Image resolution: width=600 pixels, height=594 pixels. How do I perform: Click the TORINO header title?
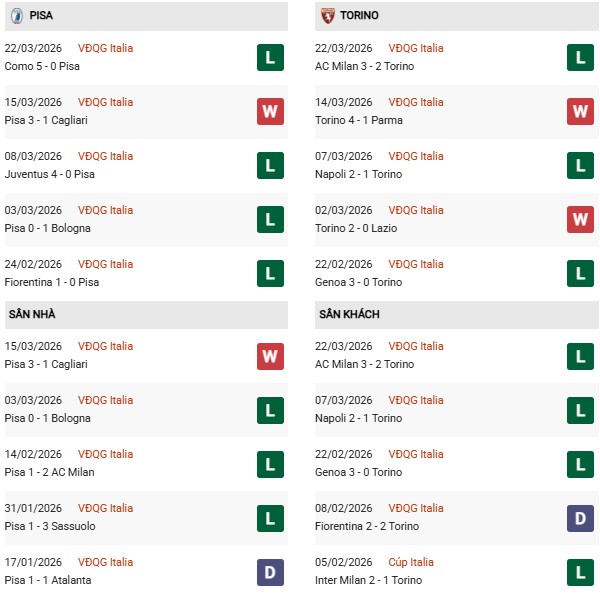pos(359,16)
